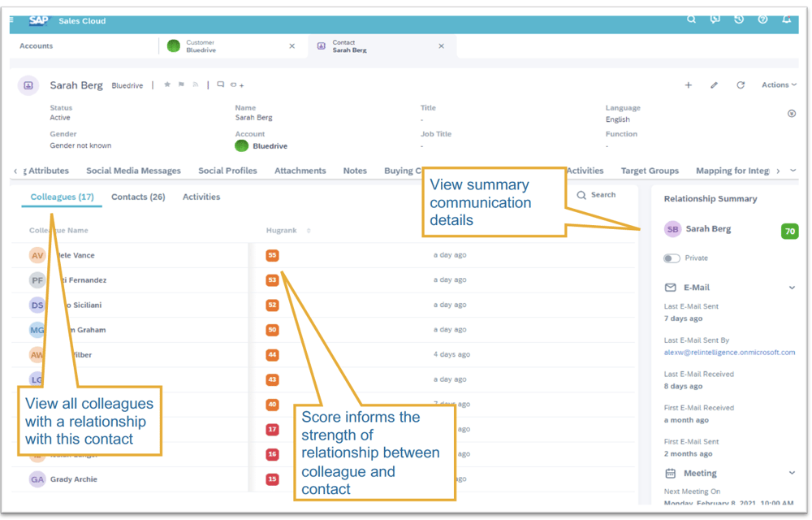Edit the contact with the pencil icon
Viewport: 812px width, 520px height.
point(714,85)
